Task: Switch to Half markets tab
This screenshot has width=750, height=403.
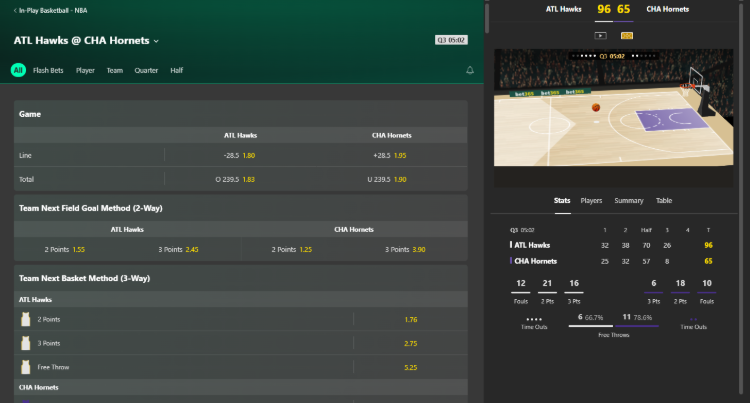Action: 176,70
